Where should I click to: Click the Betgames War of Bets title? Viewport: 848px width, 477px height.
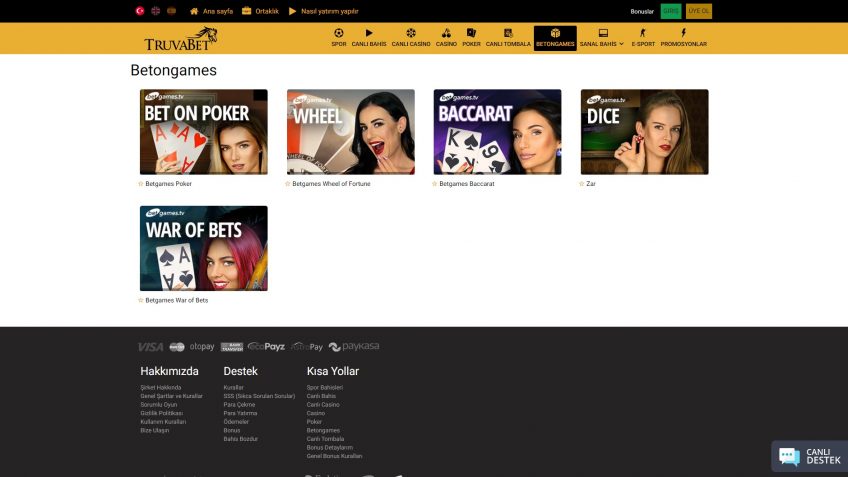pyautogui.click(x=176, y=300)
